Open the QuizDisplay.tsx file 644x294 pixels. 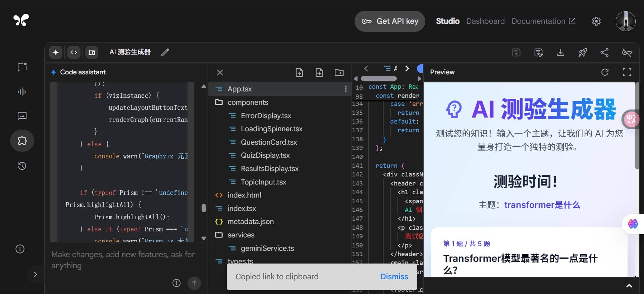pos(265,155)
